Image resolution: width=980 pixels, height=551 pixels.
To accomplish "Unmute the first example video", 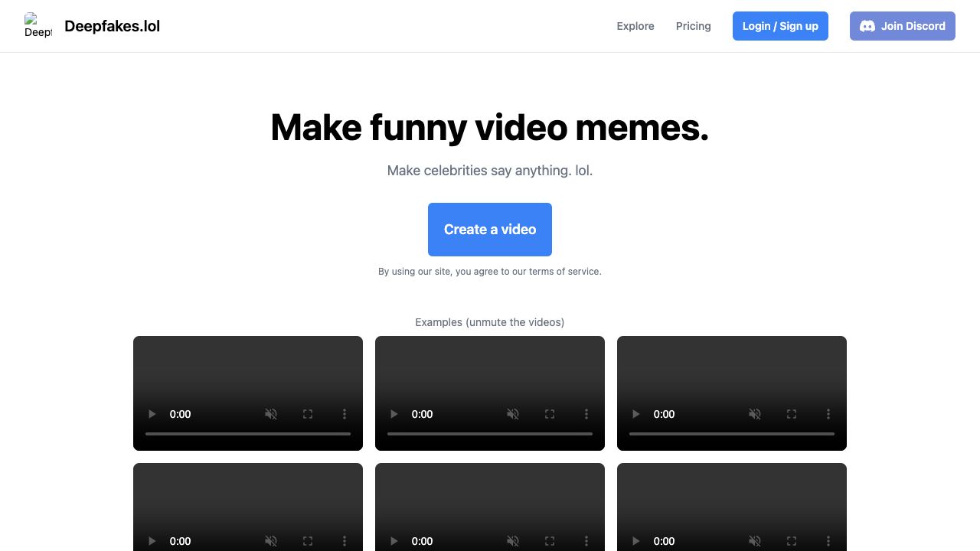I will tap(271, 414).
